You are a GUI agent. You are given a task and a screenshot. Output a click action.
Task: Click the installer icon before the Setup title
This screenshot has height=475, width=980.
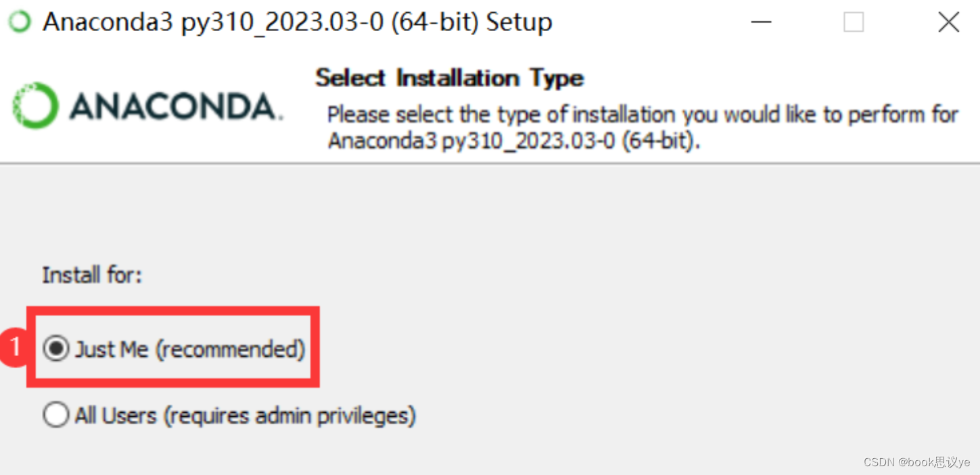pos(19,21)
